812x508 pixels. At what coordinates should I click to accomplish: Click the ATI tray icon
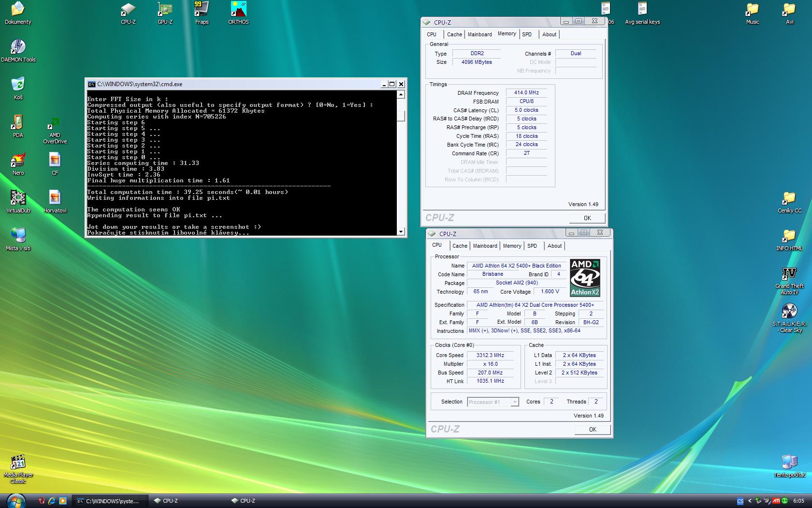pyautogui.click(x=776, y=501)
